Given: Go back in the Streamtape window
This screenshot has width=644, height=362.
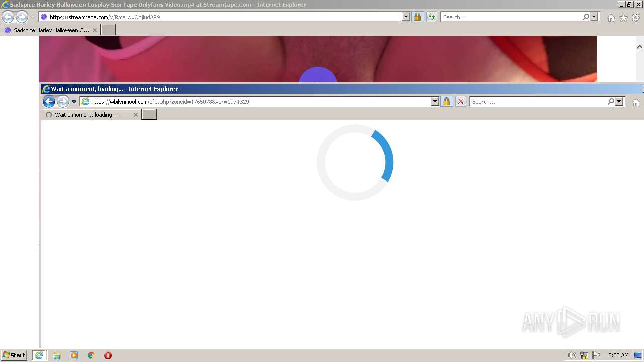Looking at the screenshot, I should (8, 17).
